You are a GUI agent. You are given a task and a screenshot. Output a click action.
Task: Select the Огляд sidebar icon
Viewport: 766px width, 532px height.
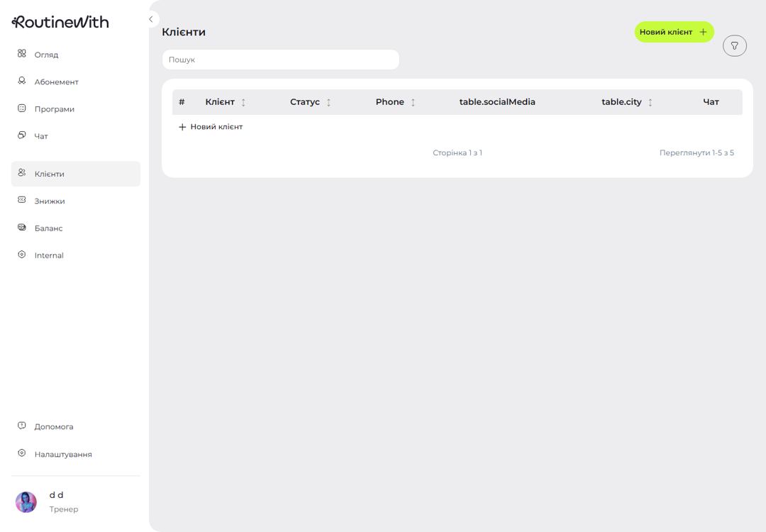[x=22, y=54]
